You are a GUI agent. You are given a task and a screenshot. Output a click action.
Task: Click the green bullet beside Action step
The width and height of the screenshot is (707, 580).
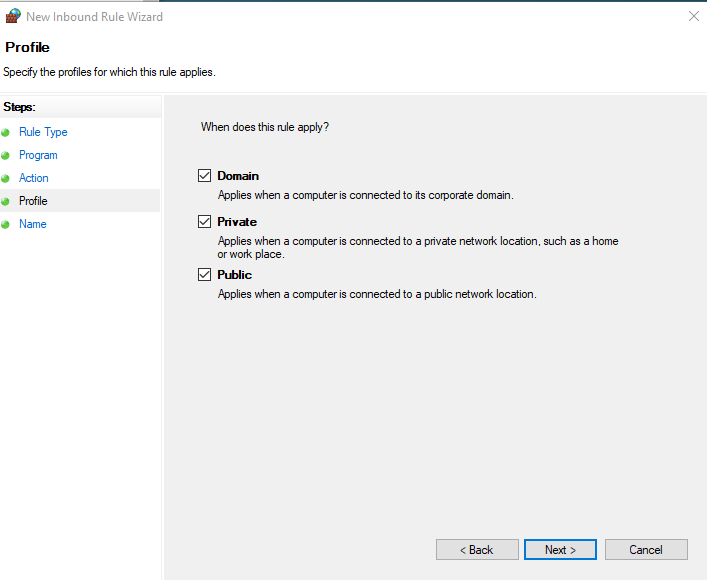pos(6,178)
